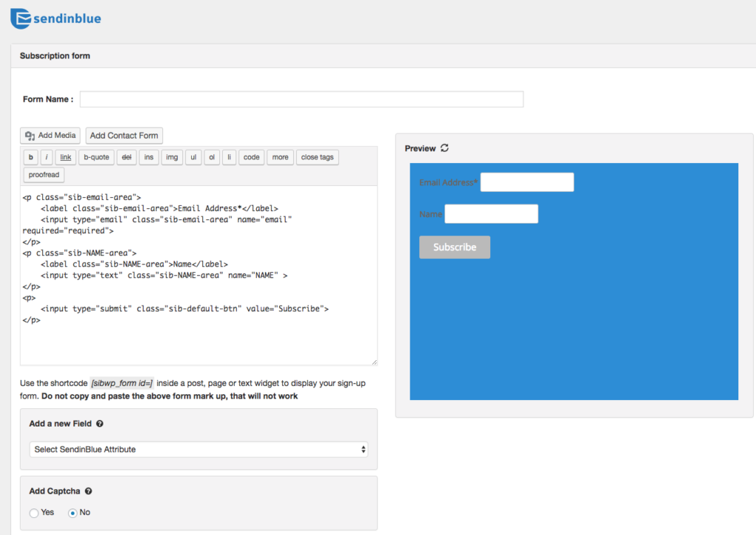Viewport: 756px width, 535px height.
Task: Click the Add Contact Form button
Action: (x=124, y=136)
